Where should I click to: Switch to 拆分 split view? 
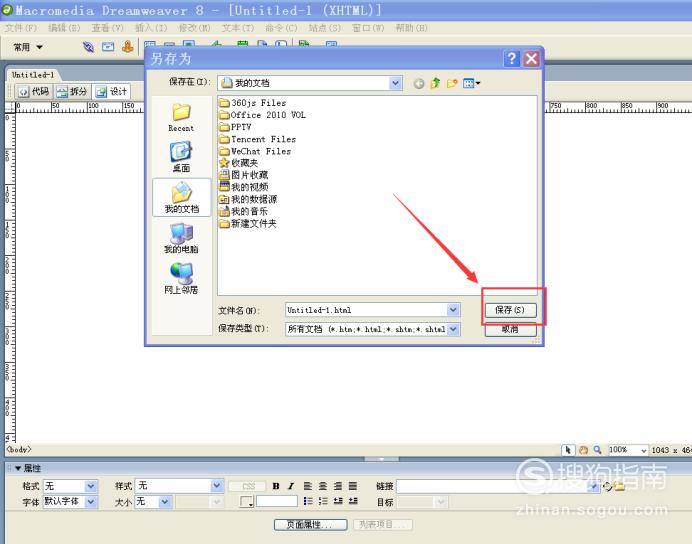72,91
